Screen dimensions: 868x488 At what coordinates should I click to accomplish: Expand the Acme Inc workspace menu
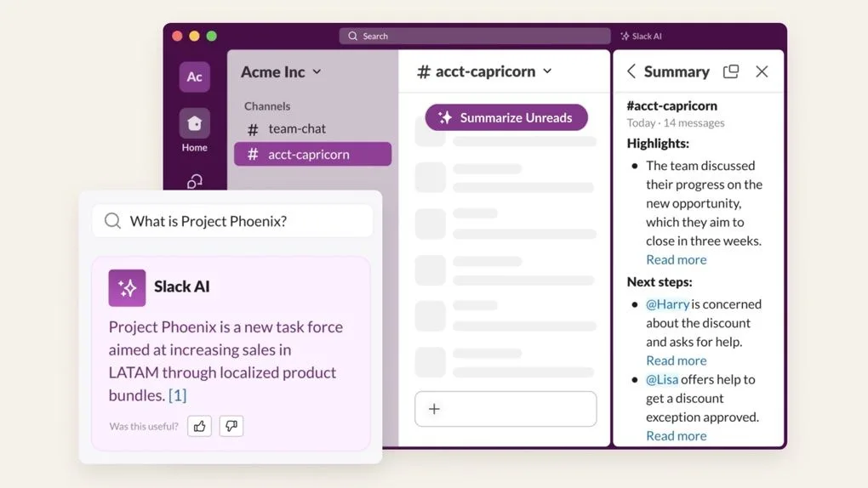[x=317, y=72]
